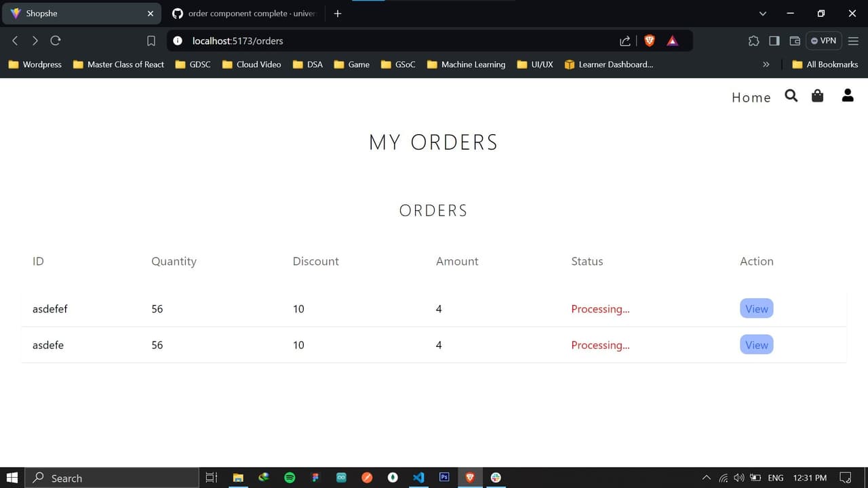Go to Home navigation link
The height and width of the screenshot is (488, 868).
[751, 98]
